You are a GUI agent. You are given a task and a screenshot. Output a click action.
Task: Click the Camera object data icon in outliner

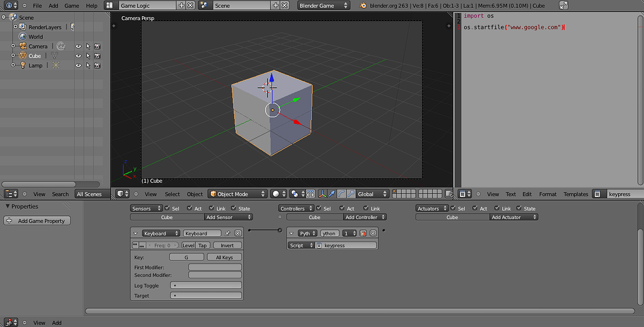pos(61,46)
